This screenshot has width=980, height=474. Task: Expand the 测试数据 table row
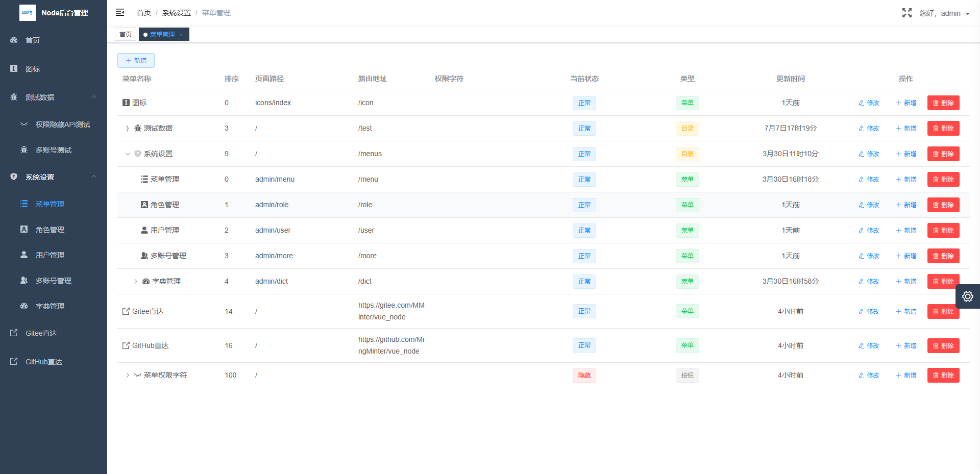click(x=128, y=129)
